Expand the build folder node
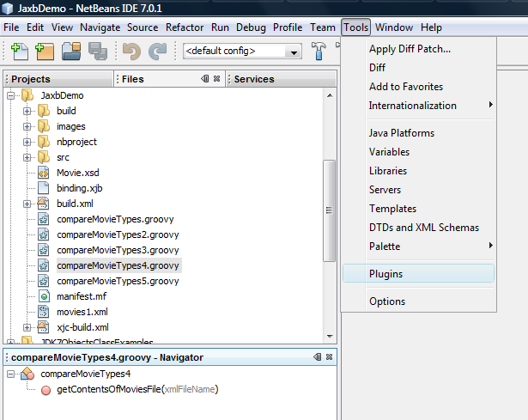 click(27, 111)
